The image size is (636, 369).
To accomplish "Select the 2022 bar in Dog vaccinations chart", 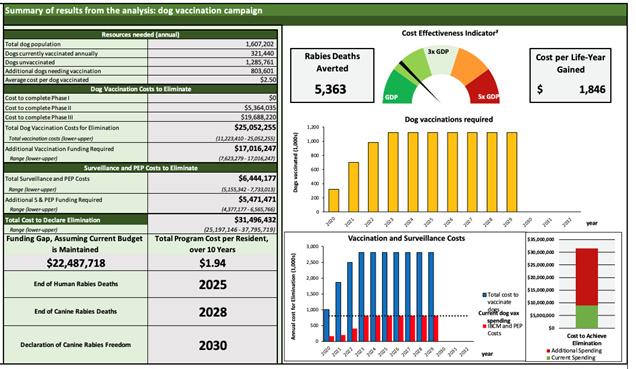I will pos(373,177).
